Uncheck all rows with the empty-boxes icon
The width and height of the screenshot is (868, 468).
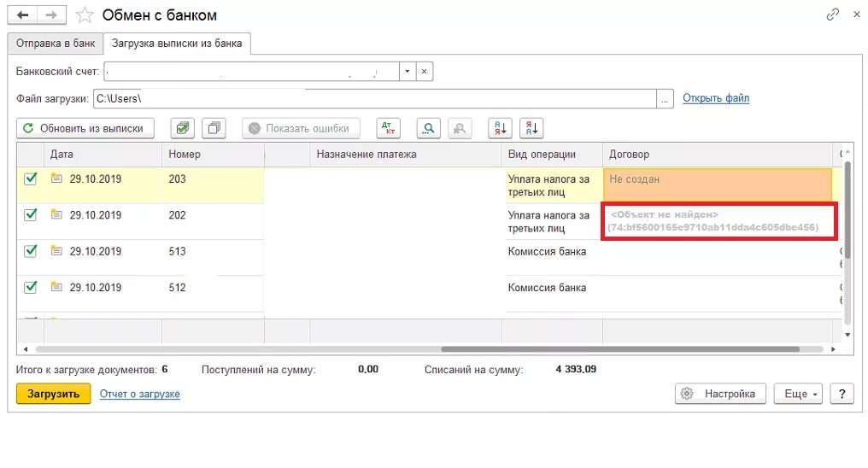point(214,128)
